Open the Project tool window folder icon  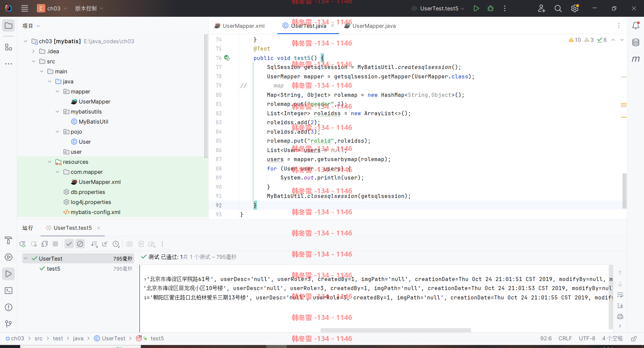(x=8, y=26)
